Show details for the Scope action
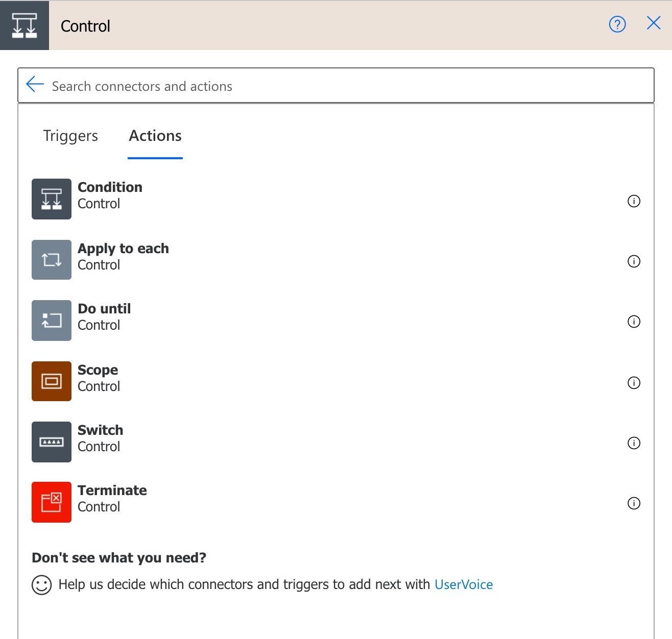 click(634, 383)
